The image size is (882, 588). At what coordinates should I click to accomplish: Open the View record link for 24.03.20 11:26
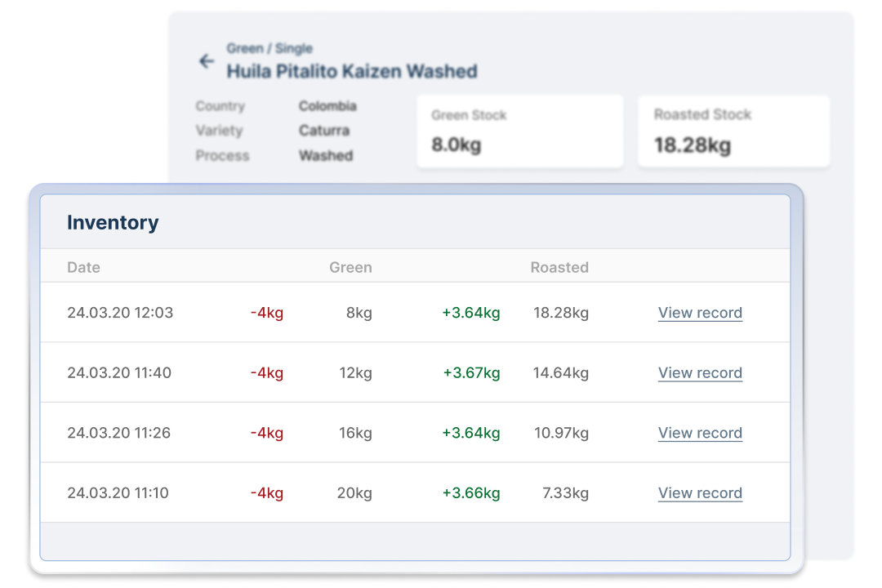point(700,433)
